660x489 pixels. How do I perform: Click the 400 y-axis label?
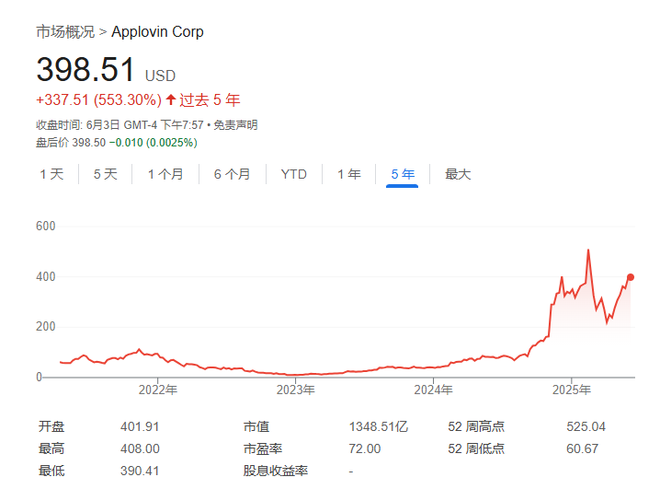pos(45,277)
